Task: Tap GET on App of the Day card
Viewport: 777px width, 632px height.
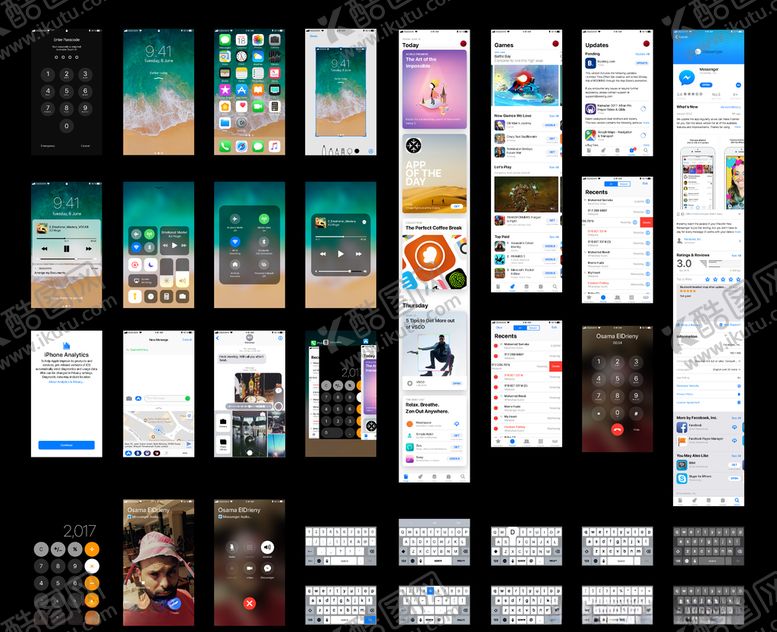Action: click(456, 206)
